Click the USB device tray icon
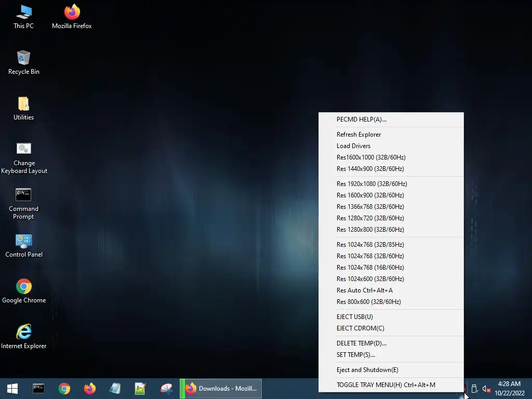The width and height of the screenshot is (532, 399). click(474, 389)
